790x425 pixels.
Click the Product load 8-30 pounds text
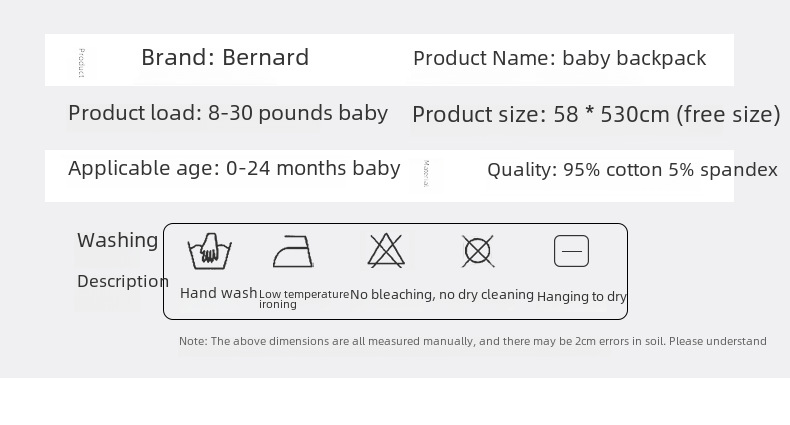pos(228,113)
